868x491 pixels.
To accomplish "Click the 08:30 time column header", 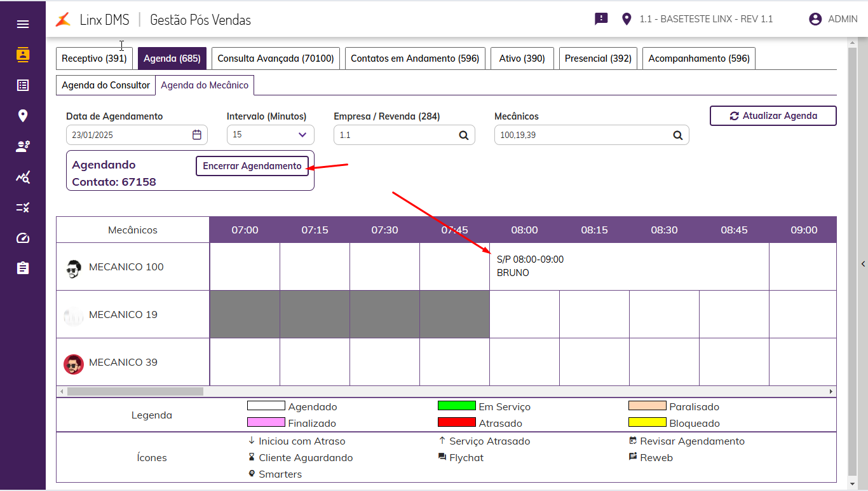I will click(664, 230).
